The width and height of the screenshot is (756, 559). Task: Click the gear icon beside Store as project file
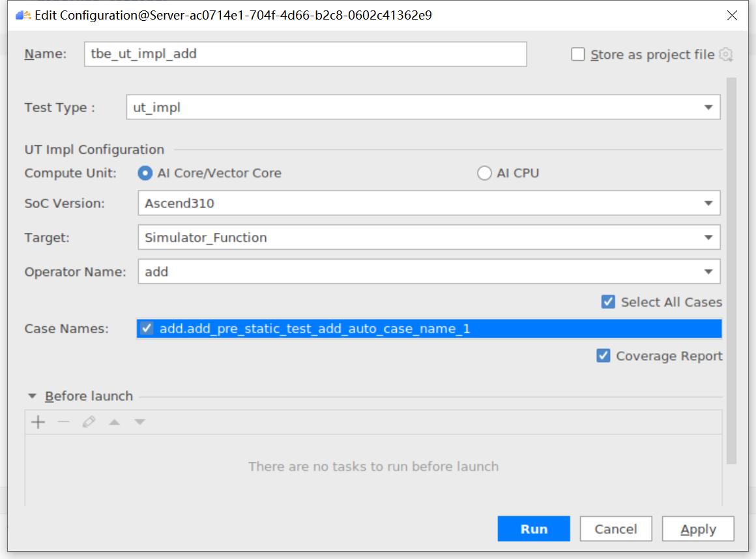point(726,55)
